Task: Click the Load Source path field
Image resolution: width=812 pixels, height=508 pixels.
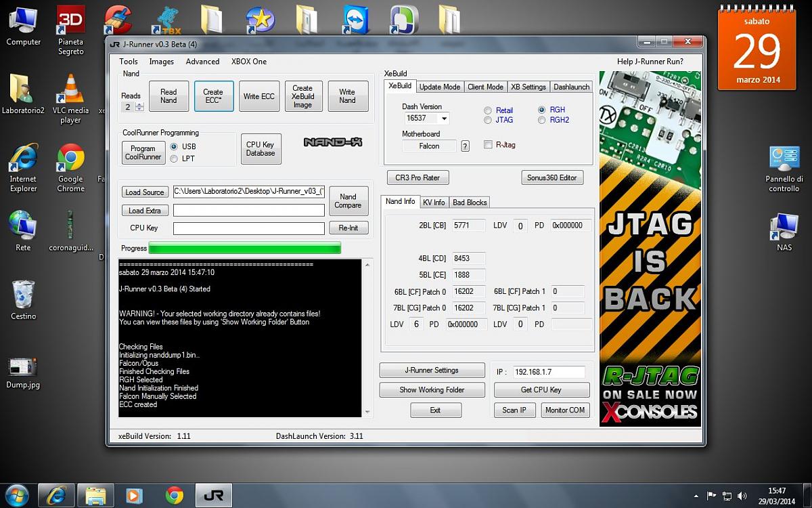Action: 249,192
